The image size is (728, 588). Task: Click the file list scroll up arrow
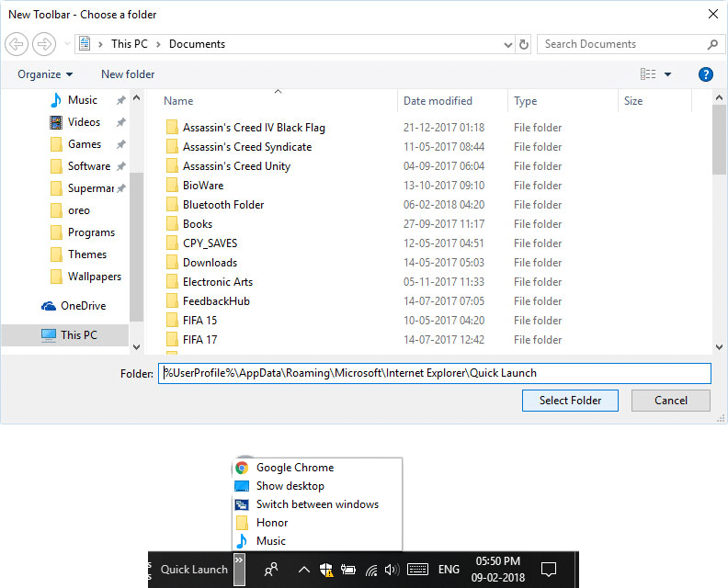pyautogui.click(x=719, y=98)
